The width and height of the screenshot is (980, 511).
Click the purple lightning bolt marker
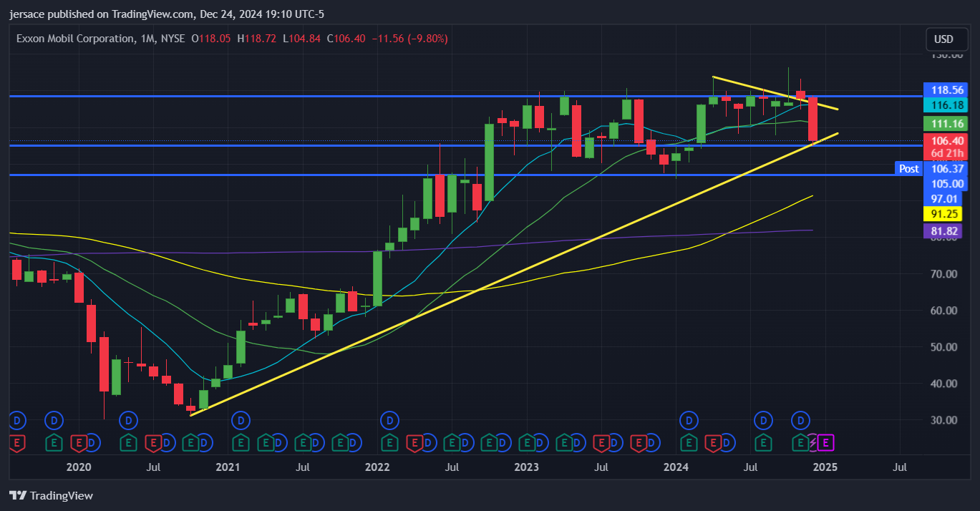tap(812, 443)
